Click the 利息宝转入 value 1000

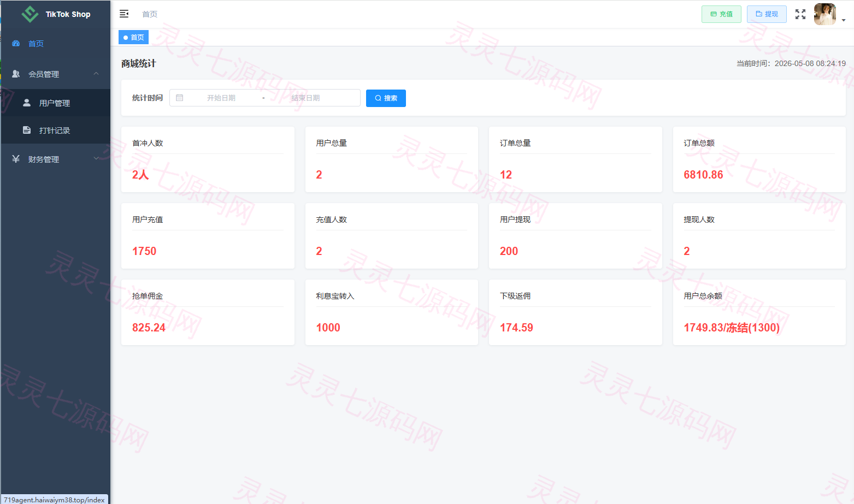point(328,328)
